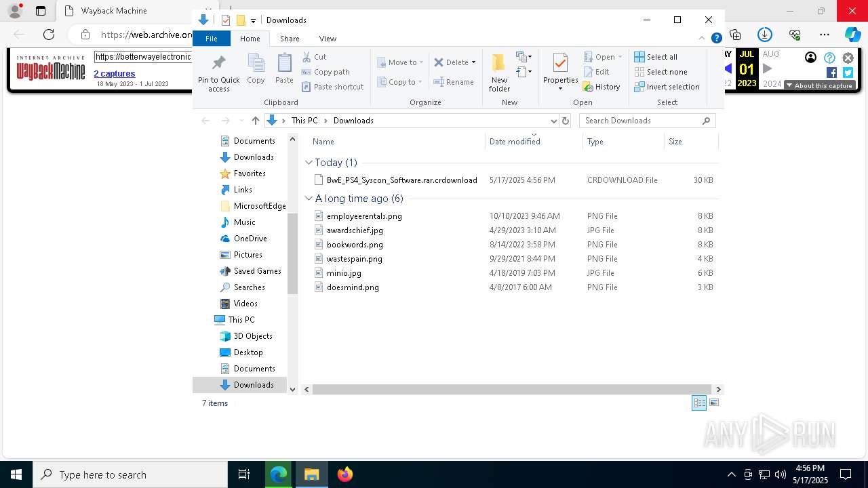Screen dimensions: 868x488
Task: Switch to the Home ribbon tab
Action: (x=250, y=39)
